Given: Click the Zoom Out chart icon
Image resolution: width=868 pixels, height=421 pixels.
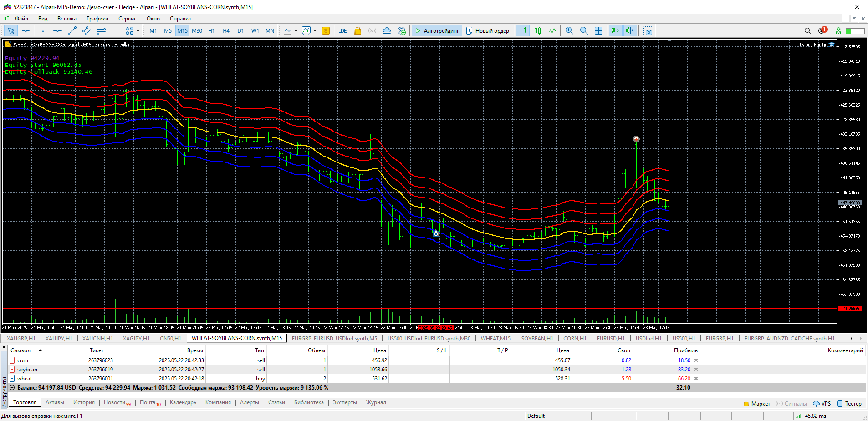Looking at the screenshot, I should coord(584,31).
